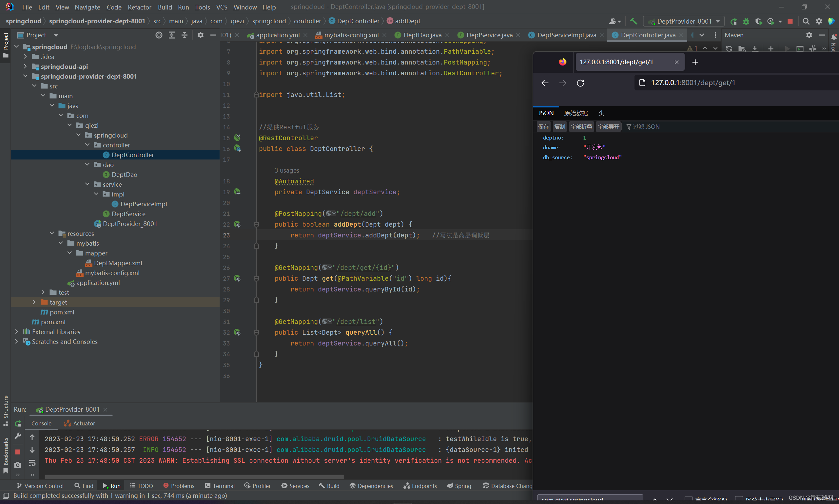Toggle the highlight all checkbox in find bar
The image size is (839, 504).
[689, 499]
